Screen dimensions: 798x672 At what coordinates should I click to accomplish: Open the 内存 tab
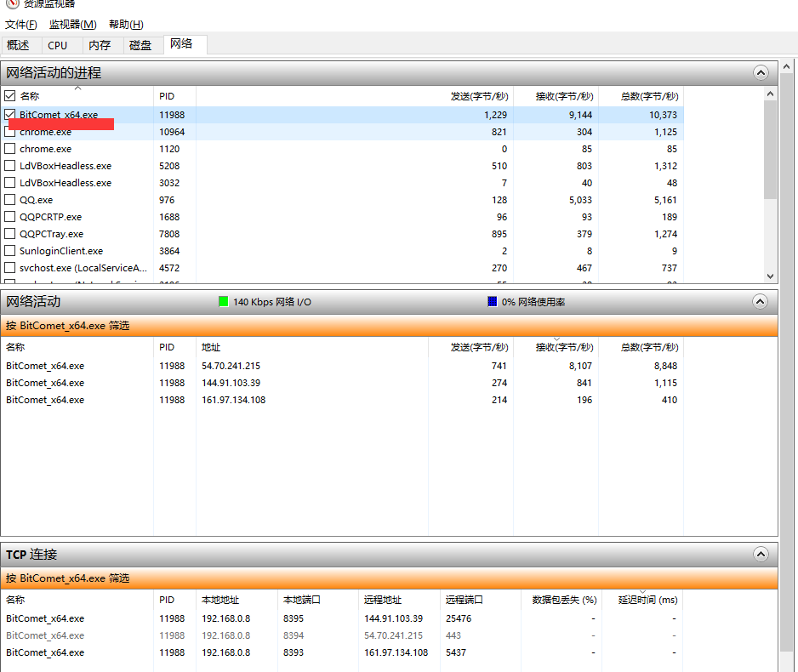point(100,45)
